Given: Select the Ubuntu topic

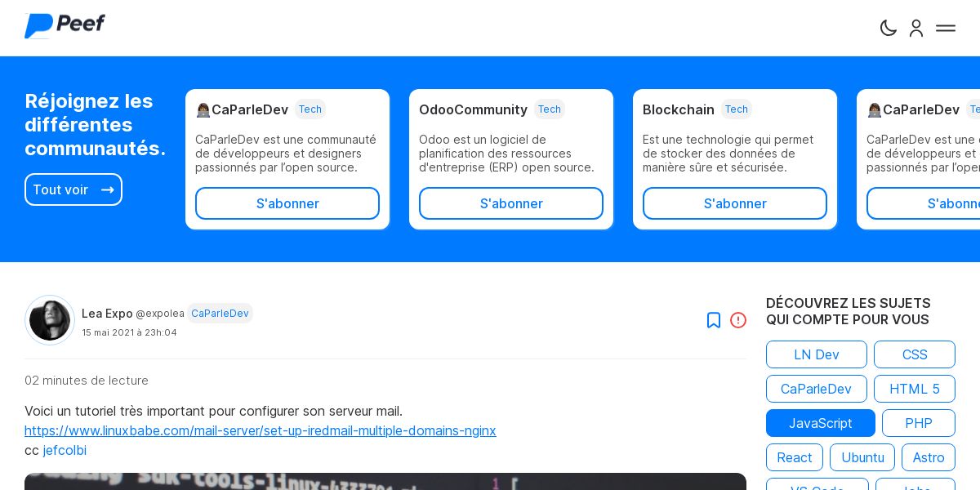Looking at the screenshot, I should [x=862, y=457].
